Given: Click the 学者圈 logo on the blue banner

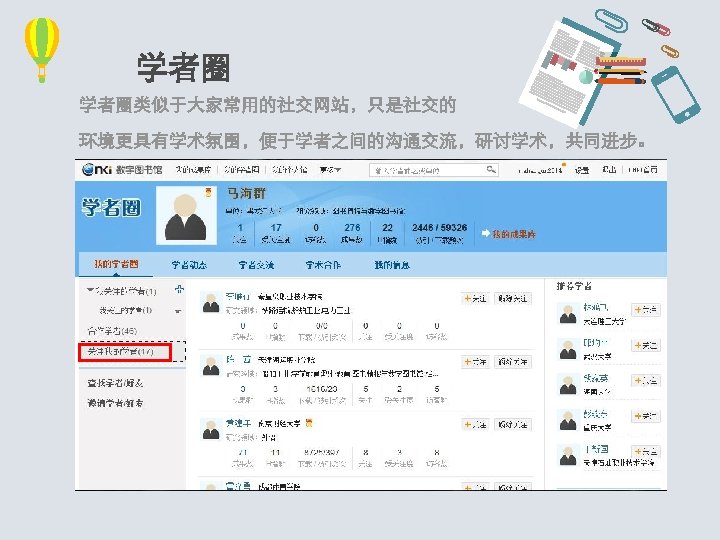Looking at the screenshot, I should click(x=112, y=208).
